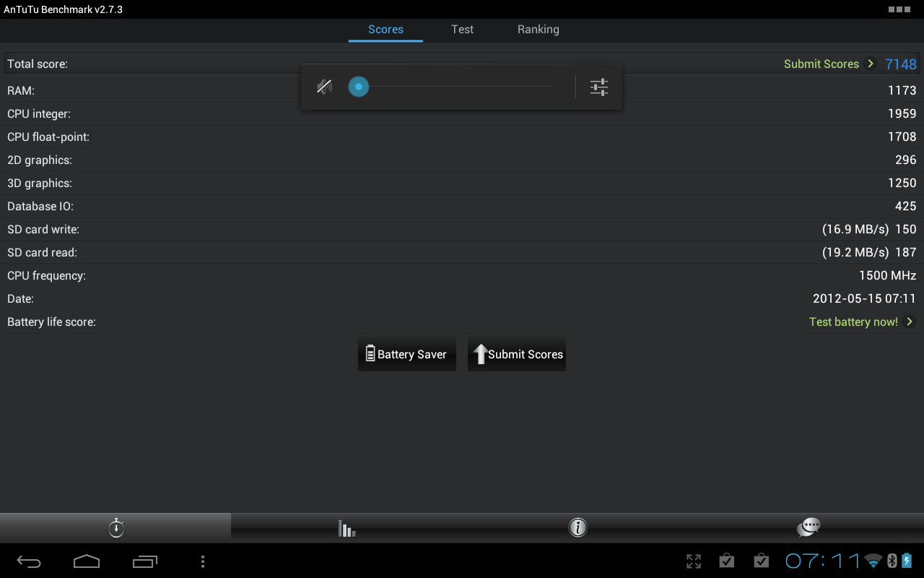The width and height of the screenshot is (924, 578).
Task: Open the sound settings equalizer icon
Action: (599, 87)
